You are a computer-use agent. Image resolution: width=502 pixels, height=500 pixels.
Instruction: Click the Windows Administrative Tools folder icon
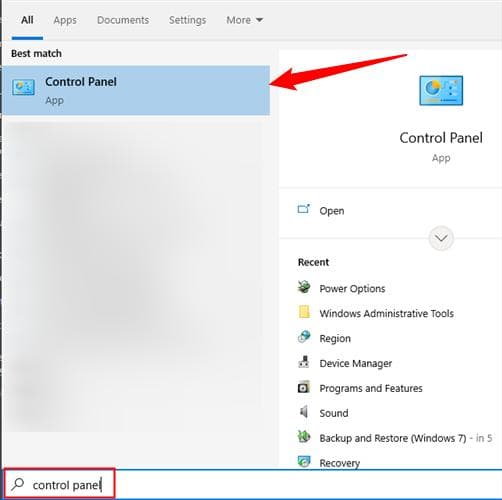[304, 312]
